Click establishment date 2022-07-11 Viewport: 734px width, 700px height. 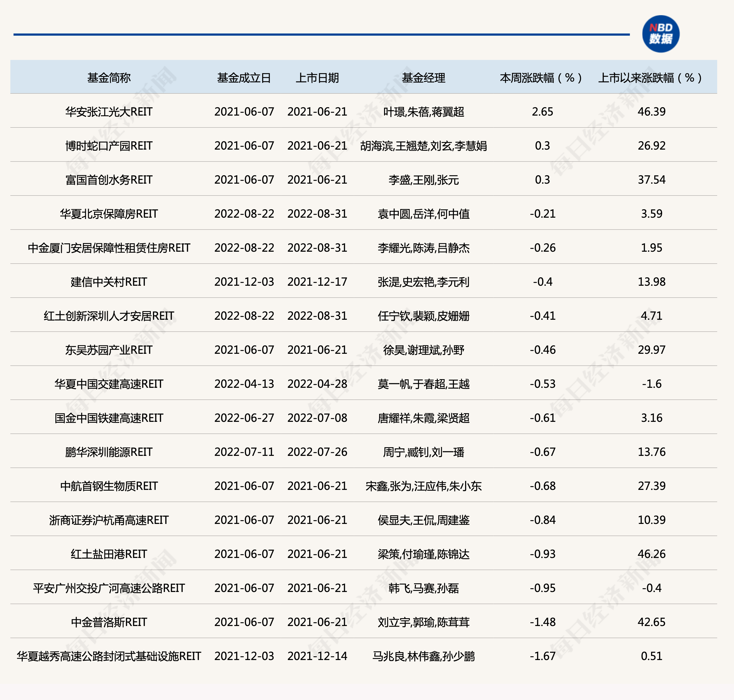(244, 452)
